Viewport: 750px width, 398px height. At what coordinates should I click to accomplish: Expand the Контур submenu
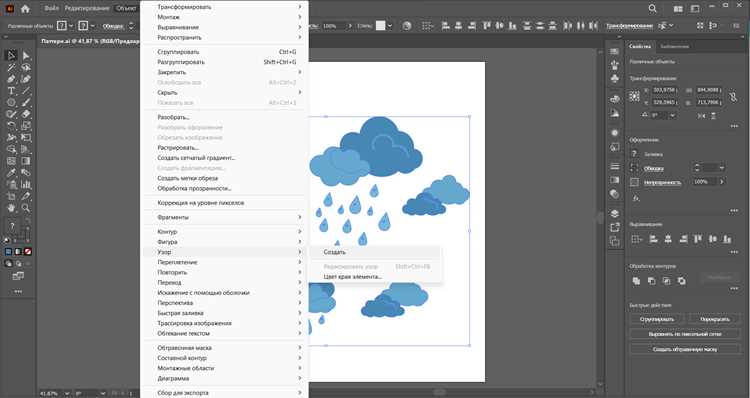225,232
